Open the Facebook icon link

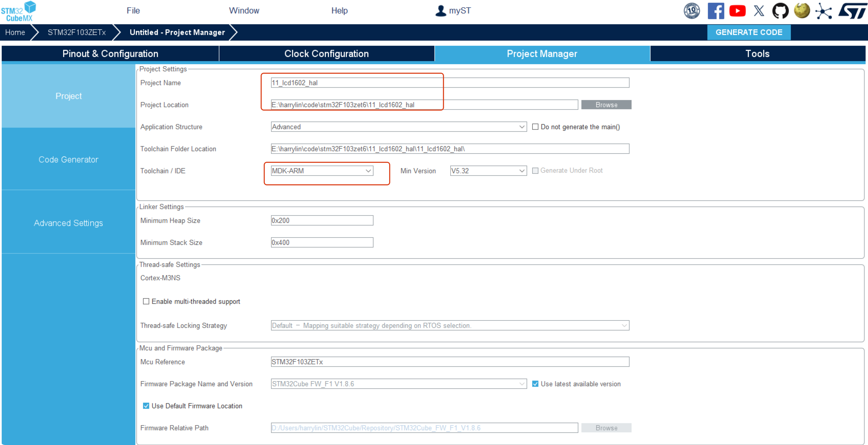coord(715,11)
